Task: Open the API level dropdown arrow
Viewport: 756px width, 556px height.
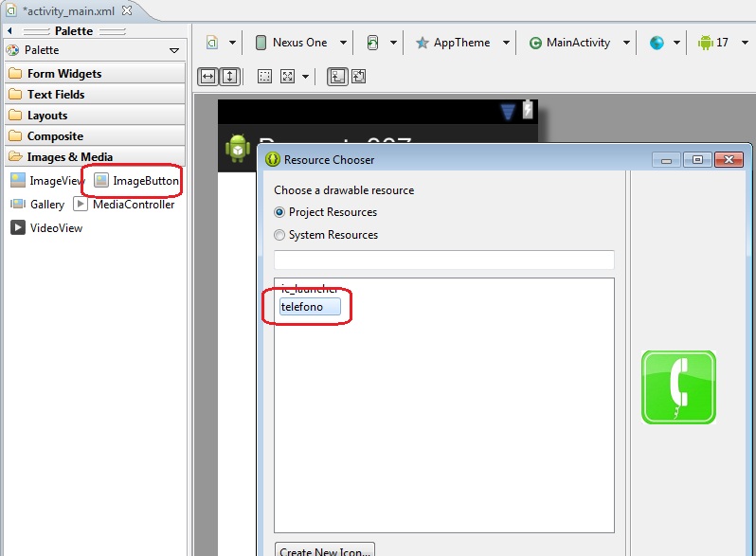Action: pyautogui.click(x=745, y=43)
